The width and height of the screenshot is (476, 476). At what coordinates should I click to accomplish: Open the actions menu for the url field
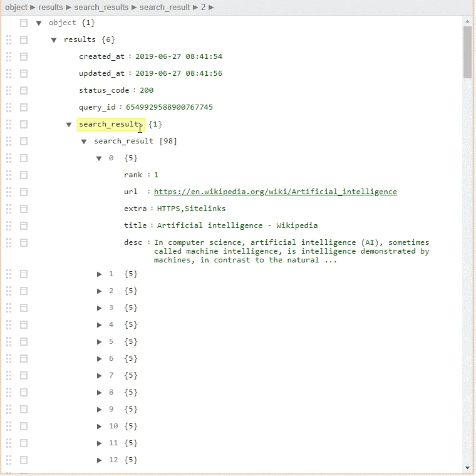coord(24,192)
